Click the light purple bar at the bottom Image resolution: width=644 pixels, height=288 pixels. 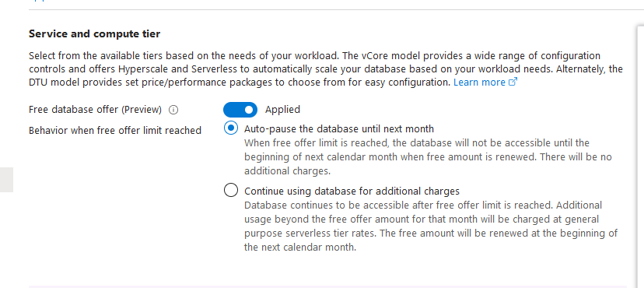click(x=327, y=286)
